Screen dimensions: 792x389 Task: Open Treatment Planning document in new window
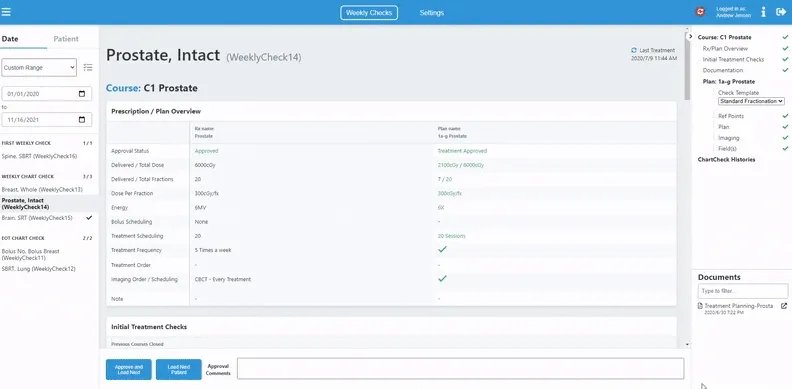pyautogui.click(x=784, y=306)
